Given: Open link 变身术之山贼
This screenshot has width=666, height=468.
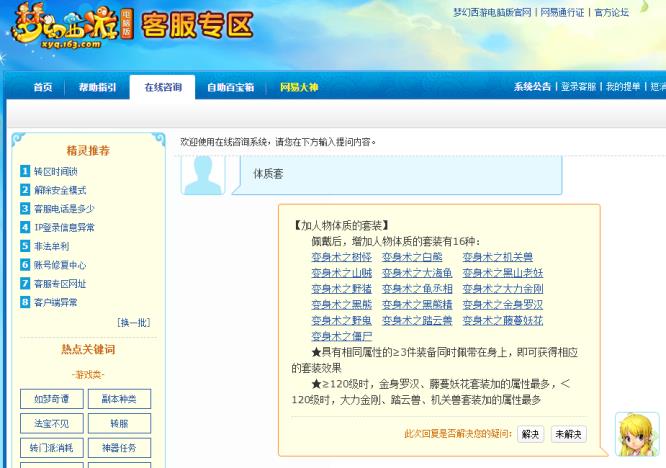Looking at the screenshot, I should pos(341,273).
